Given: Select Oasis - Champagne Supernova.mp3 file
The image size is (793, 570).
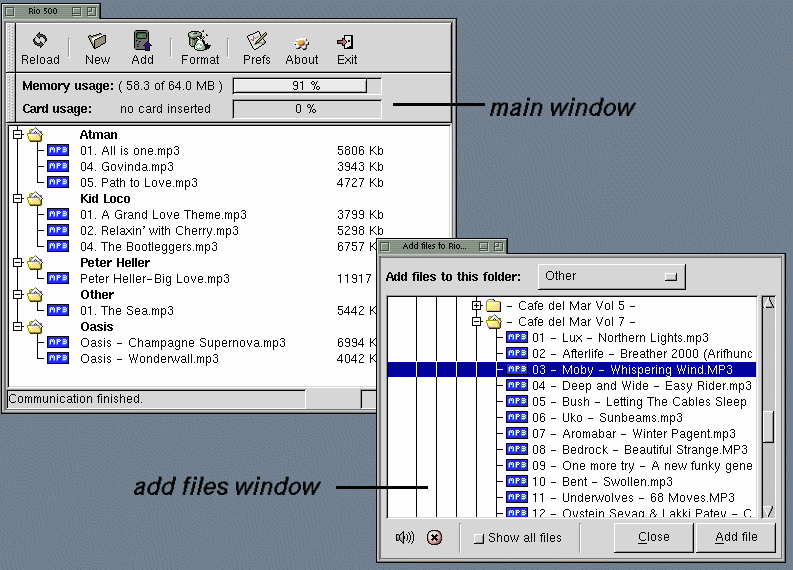Looking at the screenshot, I should 183,342.
